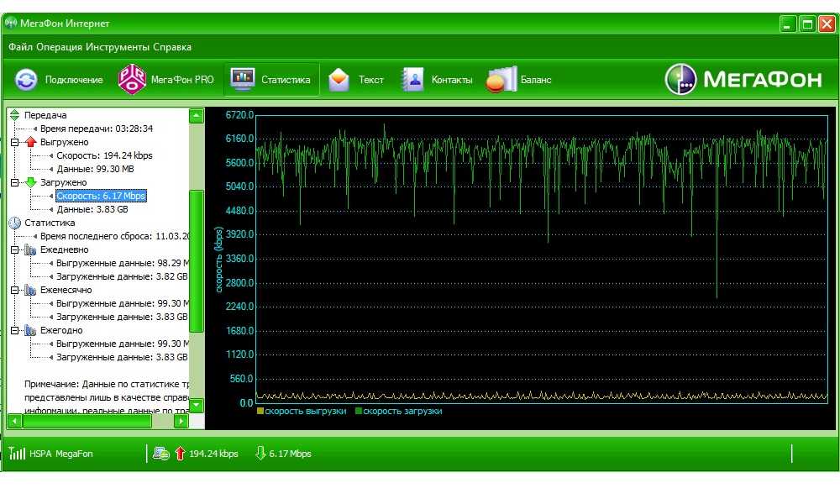Click the Текст toolbar label

coord(370,80)
